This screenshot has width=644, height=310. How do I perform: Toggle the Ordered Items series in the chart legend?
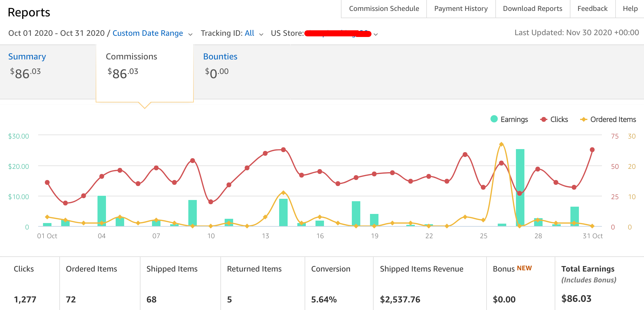(608, 119)
